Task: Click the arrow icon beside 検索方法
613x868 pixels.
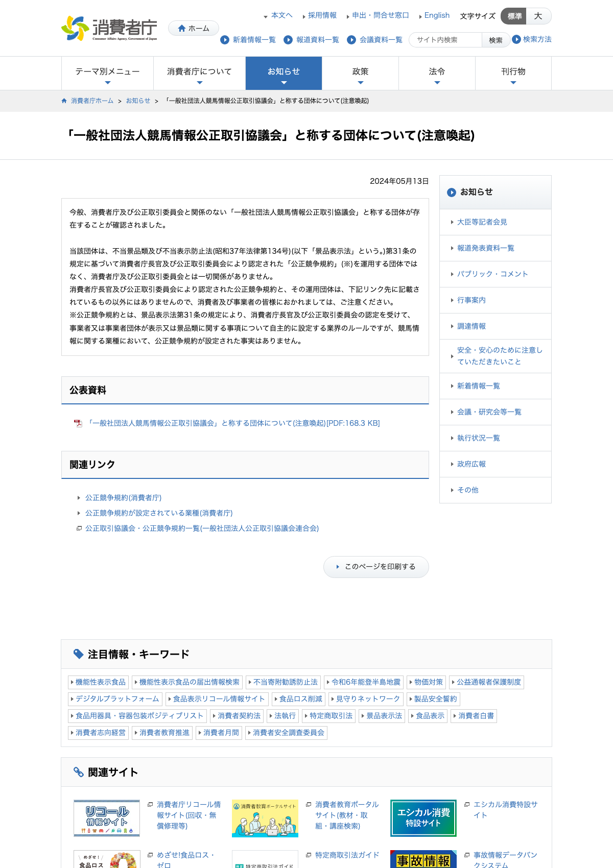Action: (x=516, y=39)
